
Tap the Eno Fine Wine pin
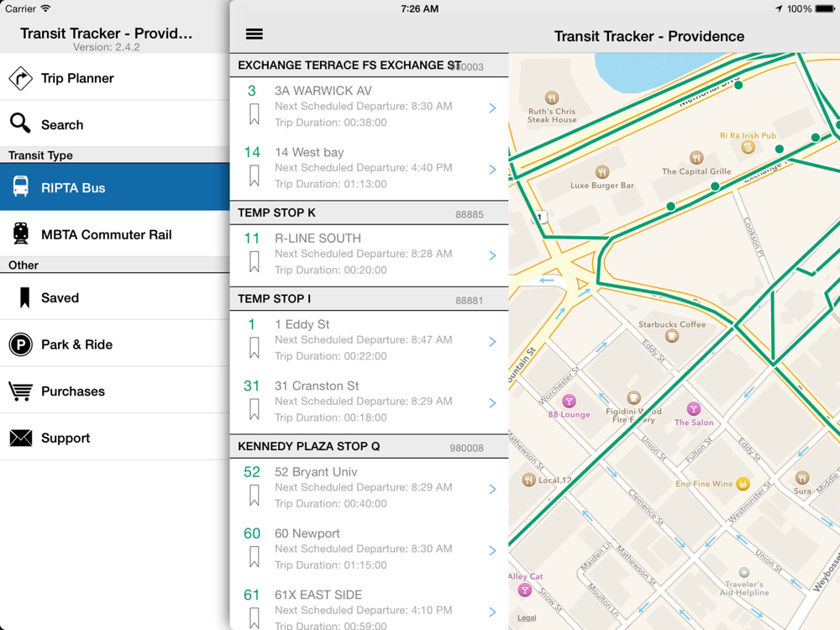coord(743,484)
